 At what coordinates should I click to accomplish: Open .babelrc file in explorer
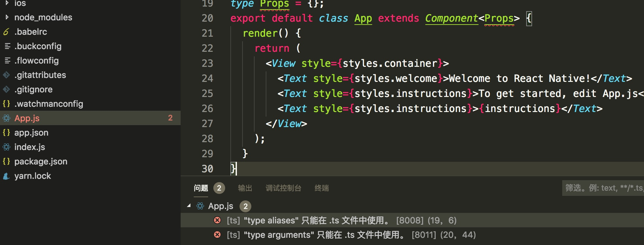click(x=31, y=32)
